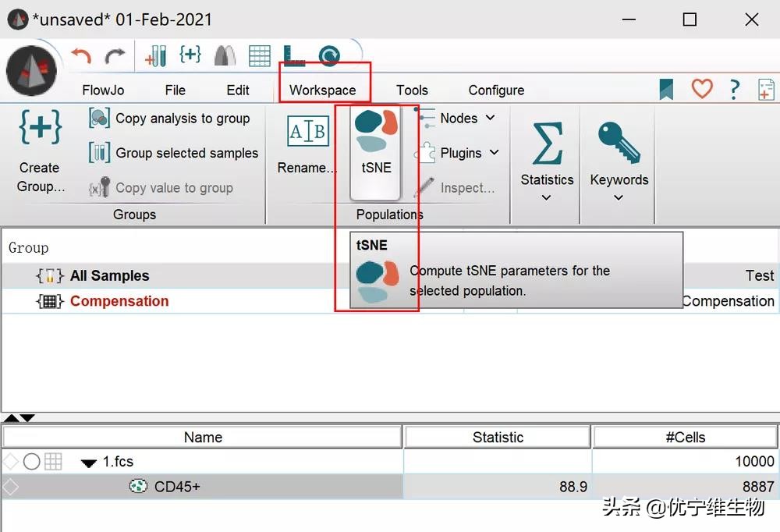The image size is (780, 532).
Task: Click the Keywords key icon
Action: click(619, 143)
